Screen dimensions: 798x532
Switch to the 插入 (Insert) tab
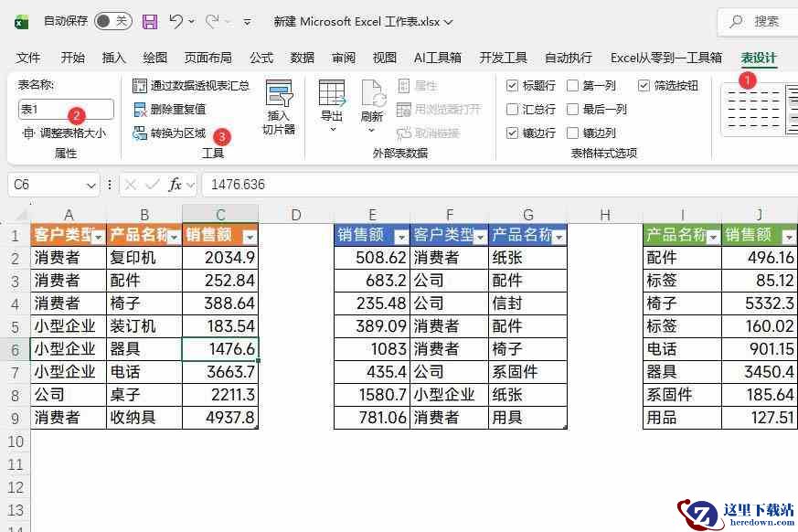(114, 58)
